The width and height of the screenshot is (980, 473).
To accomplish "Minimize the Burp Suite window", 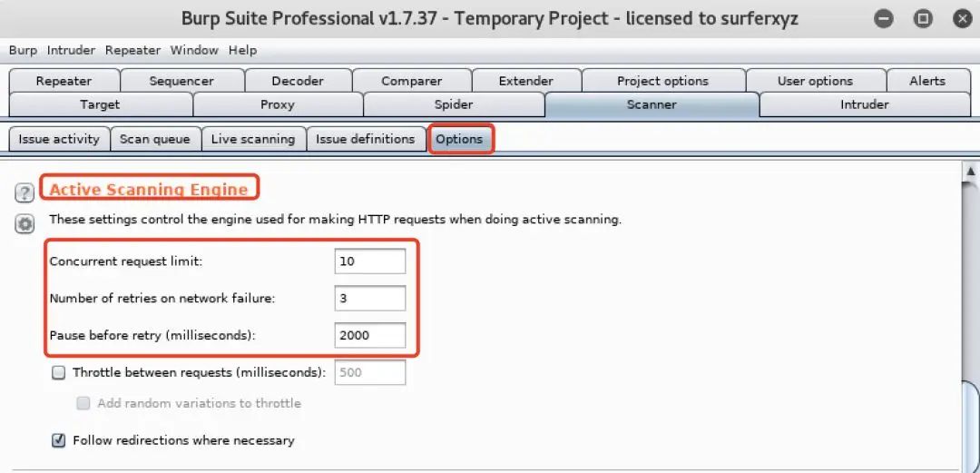I will tap(884, 19).
